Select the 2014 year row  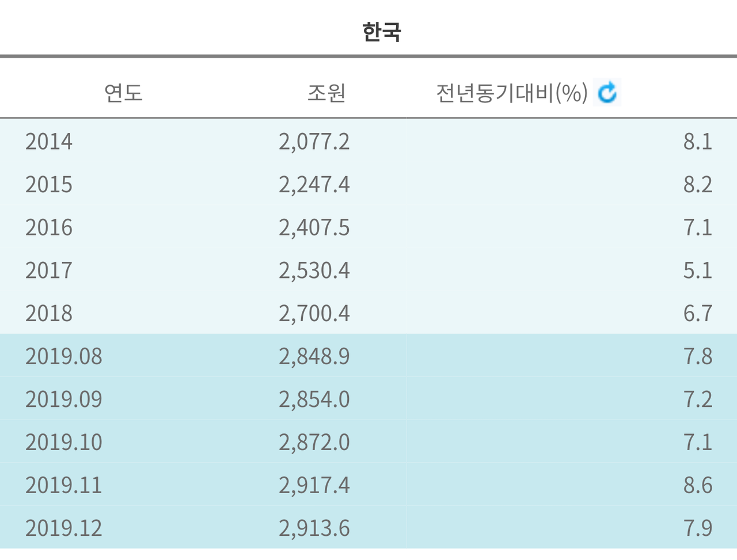pos(49,142)
